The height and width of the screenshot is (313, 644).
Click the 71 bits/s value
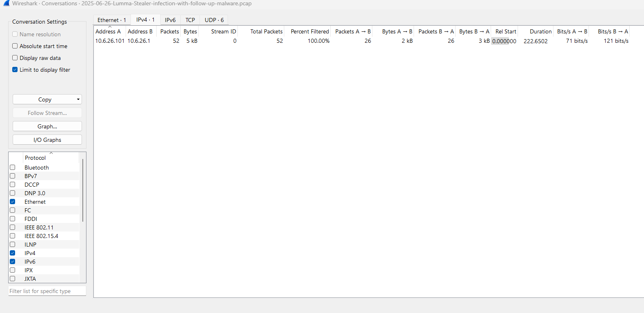577,41
